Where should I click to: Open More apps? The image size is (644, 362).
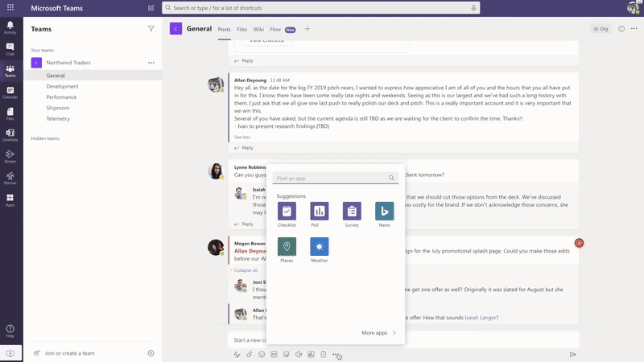[378, 333]
